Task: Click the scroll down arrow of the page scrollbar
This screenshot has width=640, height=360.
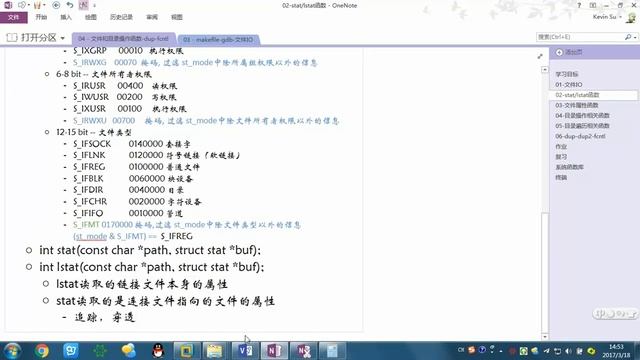Action: (x=544, y=337)
